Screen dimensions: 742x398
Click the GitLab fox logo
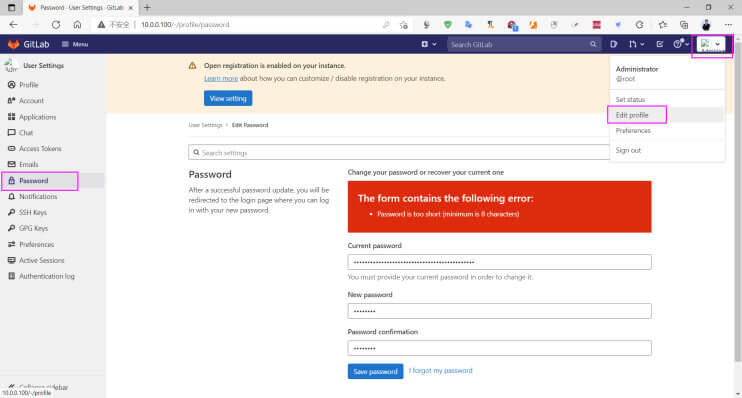pyautogui.click(x=13, y=44)
